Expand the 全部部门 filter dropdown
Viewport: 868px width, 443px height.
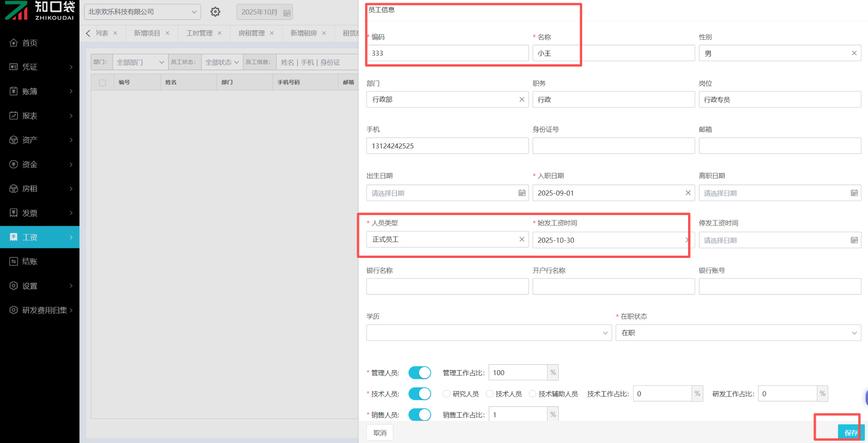(x=140, y=62)
